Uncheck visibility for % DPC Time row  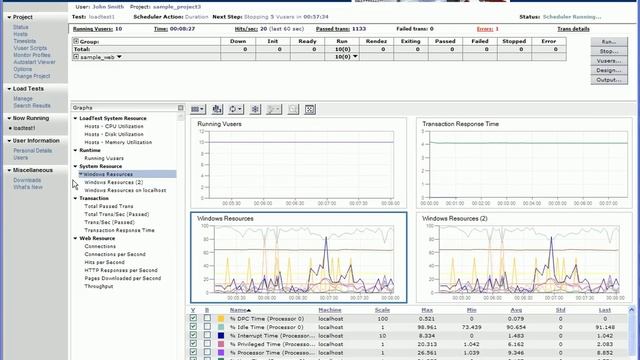[193, 318]
